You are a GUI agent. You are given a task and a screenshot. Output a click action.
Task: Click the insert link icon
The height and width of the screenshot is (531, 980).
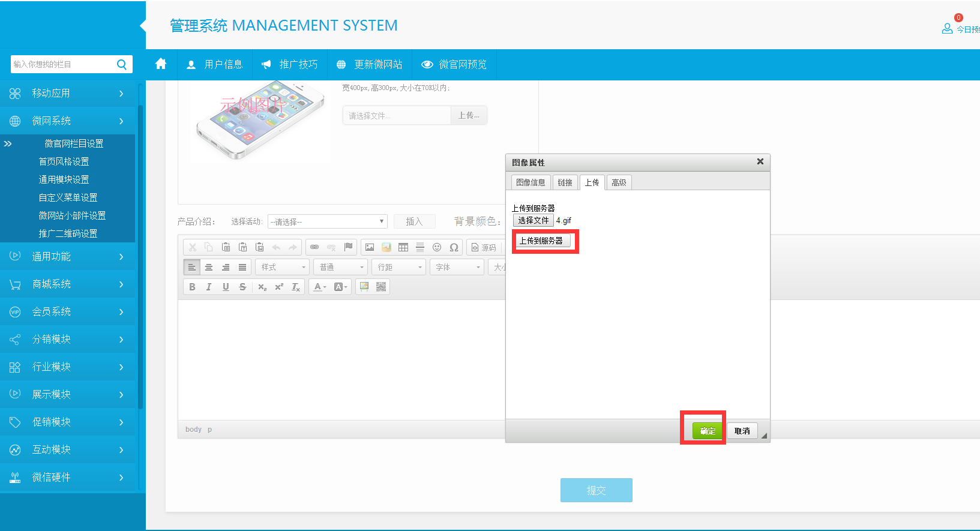(x=314, y=247)
